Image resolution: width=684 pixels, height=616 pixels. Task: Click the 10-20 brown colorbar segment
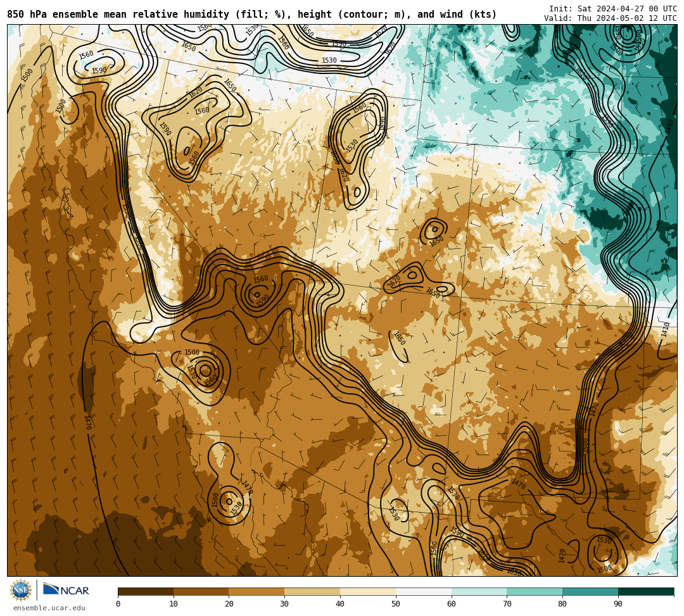[201, 591]
